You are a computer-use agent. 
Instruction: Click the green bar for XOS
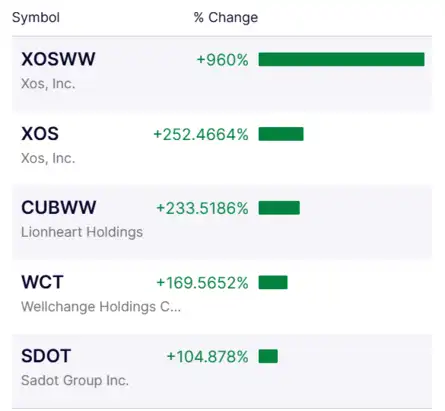point(281,134)
